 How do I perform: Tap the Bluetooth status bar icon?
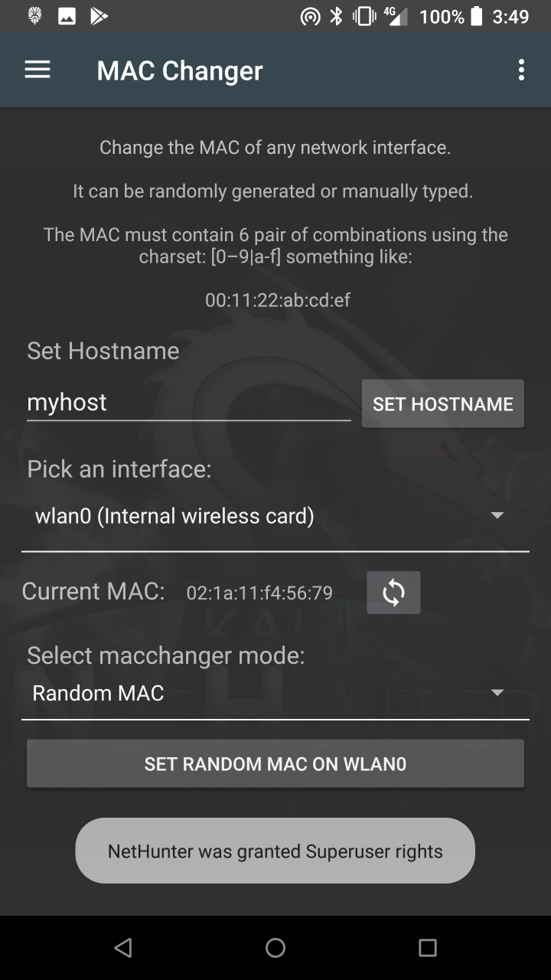coord(336,16)
